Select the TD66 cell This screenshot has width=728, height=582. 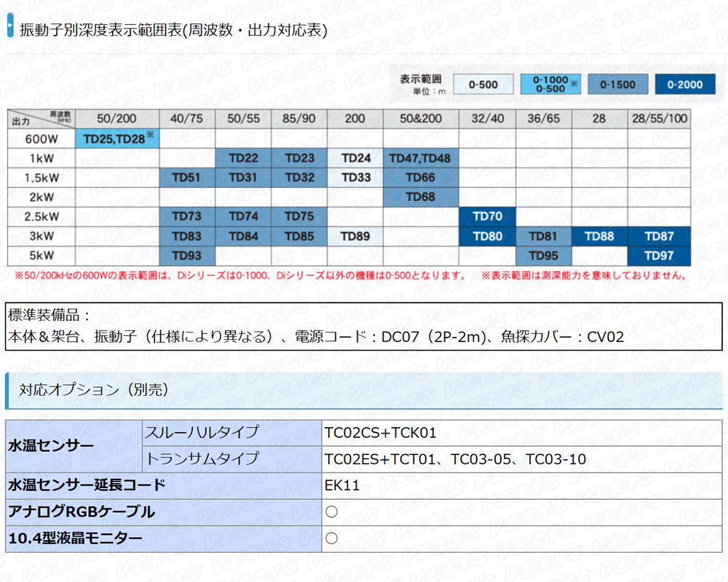coord(421,178)
